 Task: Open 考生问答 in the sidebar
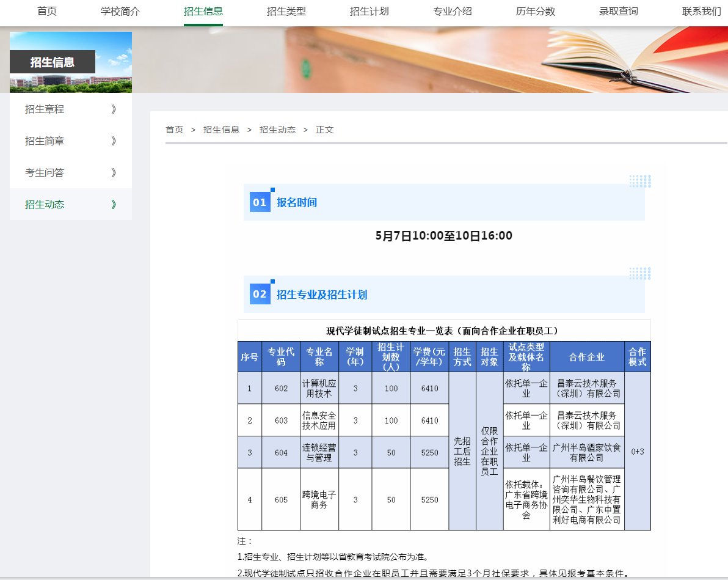45,172
